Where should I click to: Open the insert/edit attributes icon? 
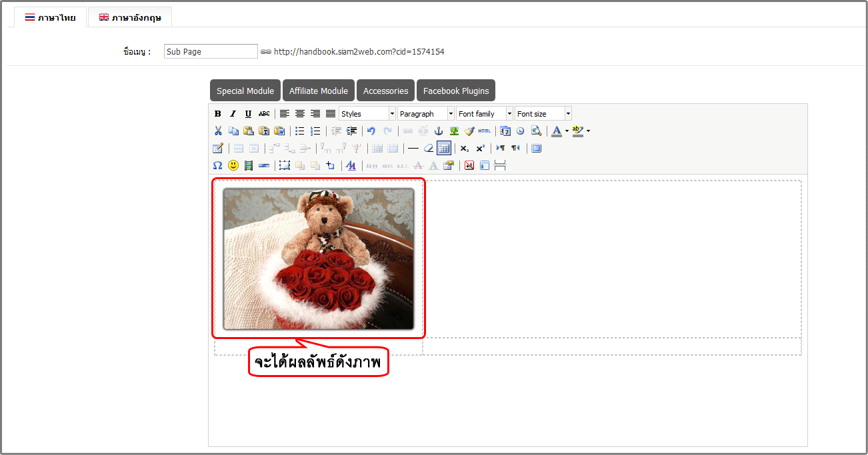pos(449,165)
